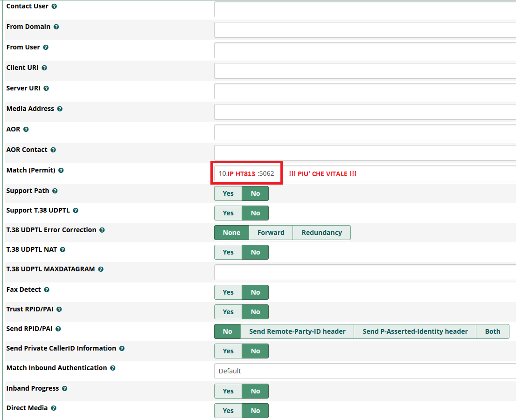Focus the Server URI input field
Viewport: 516px width, 420px height.
click(365, 91)
